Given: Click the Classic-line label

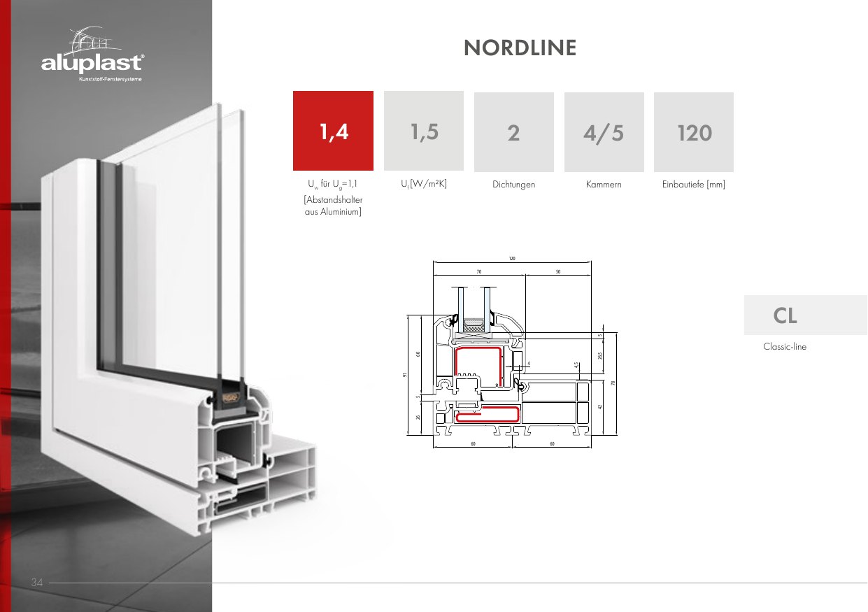Looking at the screenshot, I should click(785, 346).
